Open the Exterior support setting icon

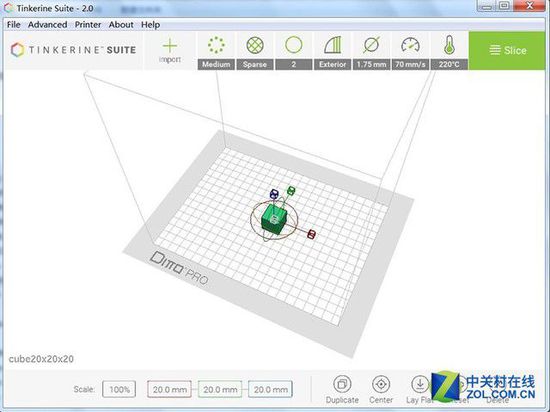(332, 45)
